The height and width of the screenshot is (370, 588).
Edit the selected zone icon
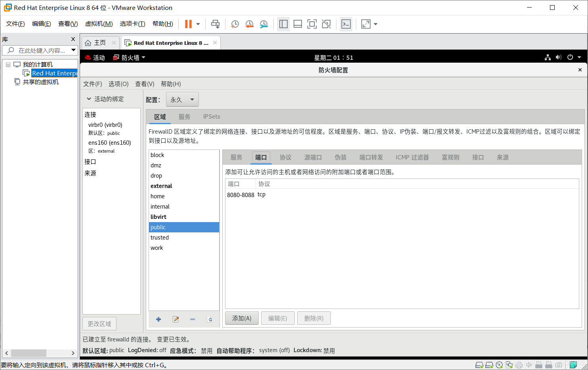176,319
